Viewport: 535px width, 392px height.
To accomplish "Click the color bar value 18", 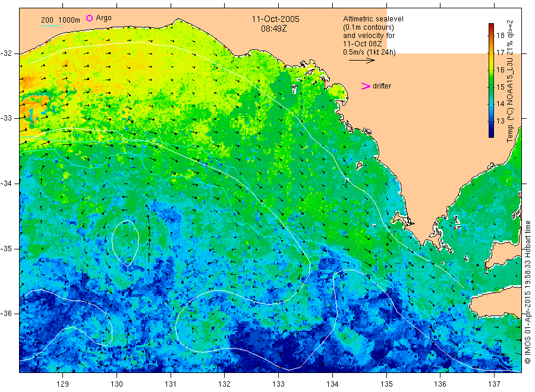I will point(500,35).
